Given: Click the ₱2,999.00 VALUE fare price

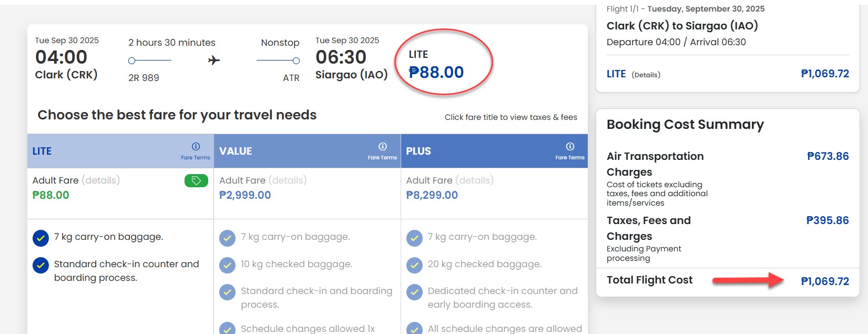Looking at the screenshot, I should (245, 195).
